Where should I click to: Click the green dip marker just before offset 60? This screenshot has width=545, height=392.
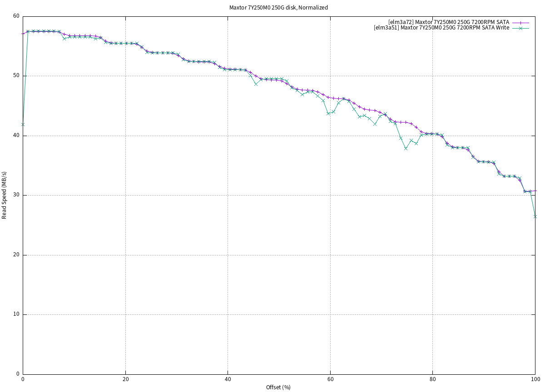pyautogui.click(x=328, y=113)
